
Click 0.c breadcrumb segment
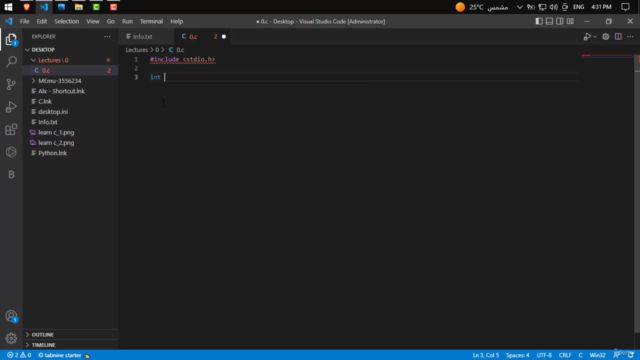pyautogui.click(x=177, y=50)
